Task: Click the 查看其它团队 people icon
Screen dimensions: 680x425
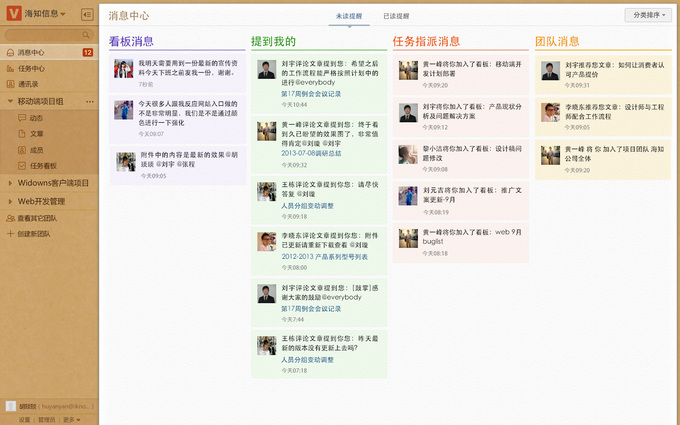Action: (10, 218)
